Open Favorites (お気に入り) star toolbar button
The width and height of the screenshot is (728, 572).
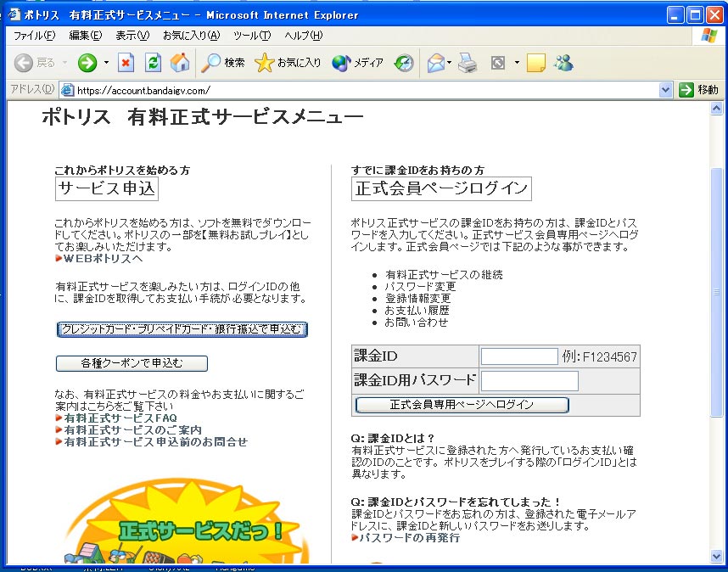[288, 63]
